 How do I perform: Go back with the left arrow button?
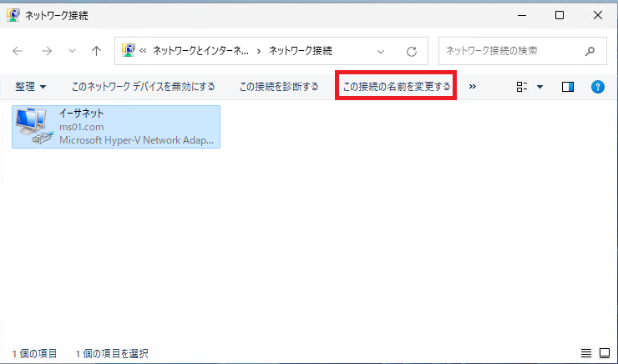[18, 51]
